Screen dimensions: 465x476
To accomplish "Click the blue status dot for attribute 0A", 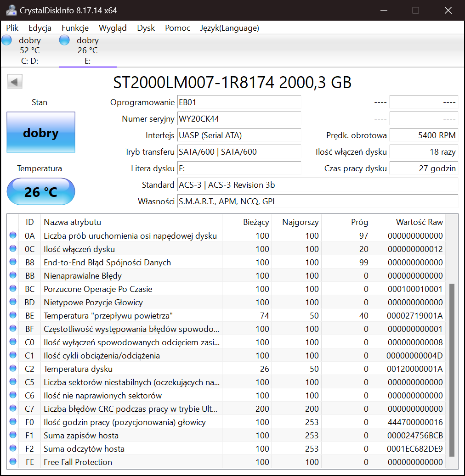I will (13, 235).
